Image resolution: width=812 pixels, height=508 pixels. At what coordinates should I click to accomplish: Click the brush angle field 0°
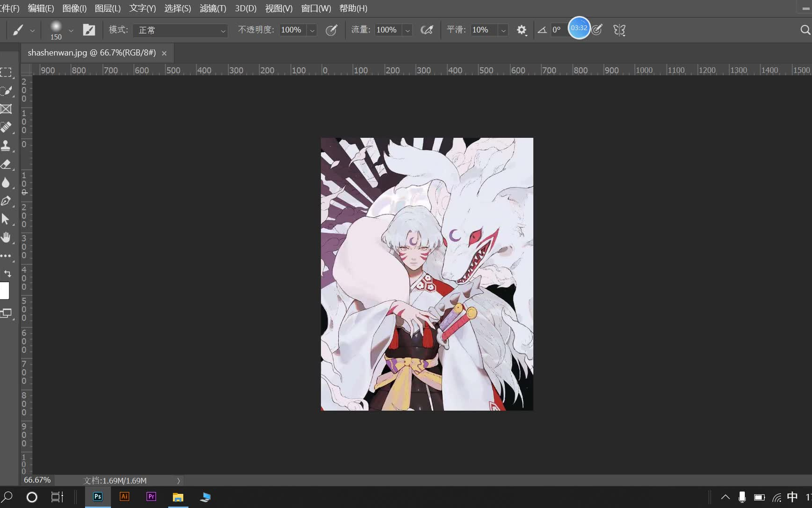[559, 30]
